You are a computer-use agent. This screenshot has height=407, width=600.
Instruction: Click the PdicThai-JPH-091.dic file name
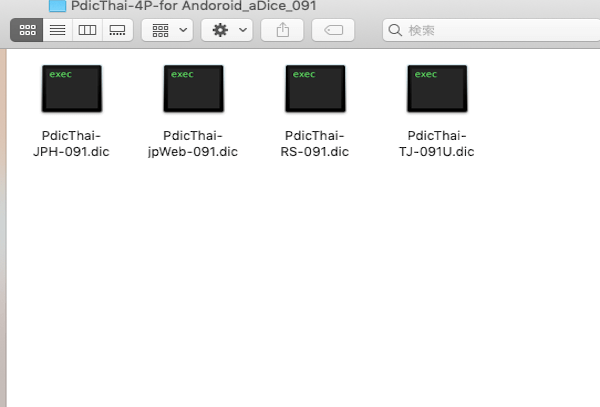71,144
